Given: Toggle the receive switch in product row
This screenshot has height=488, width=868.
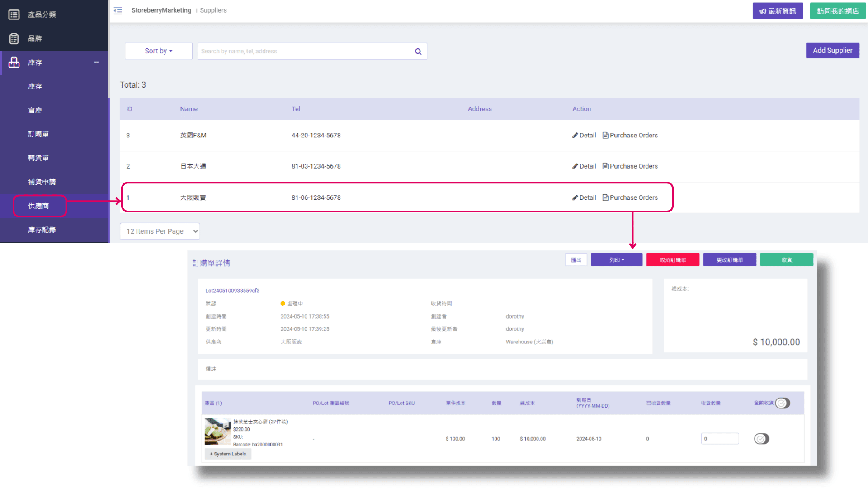Looking at the screenshot, I should pos(762,439).
